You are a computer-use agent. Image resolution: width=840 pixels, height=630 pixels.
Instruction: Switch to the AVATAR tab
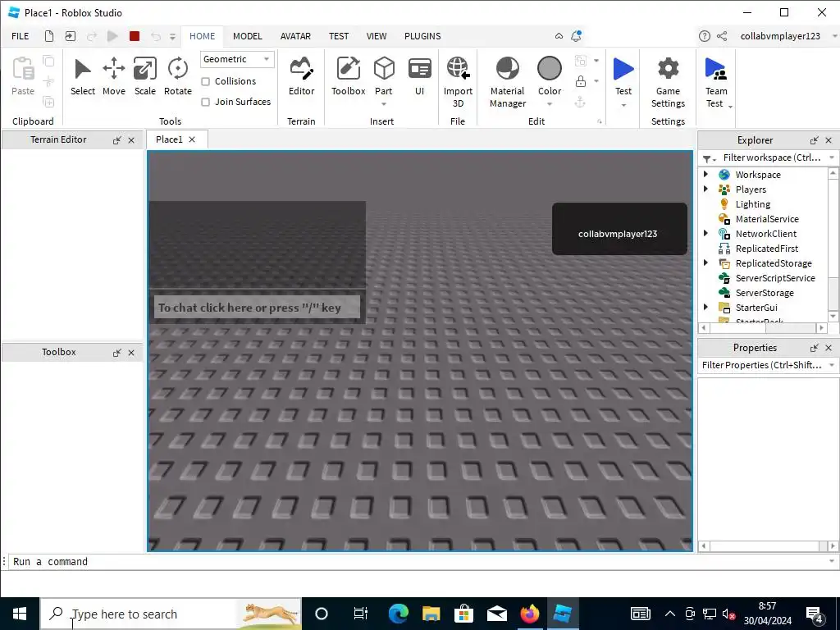coord(295,36)
